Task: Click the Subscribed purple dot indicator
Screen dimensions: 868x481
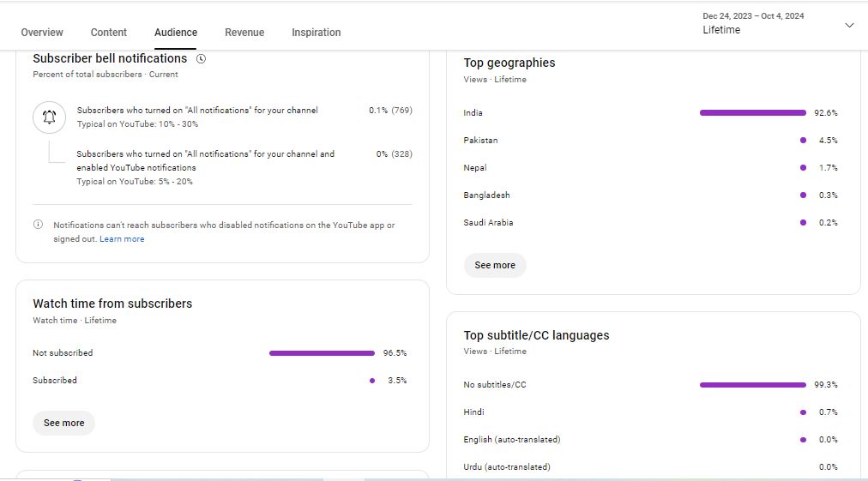Action: [372, 381]
